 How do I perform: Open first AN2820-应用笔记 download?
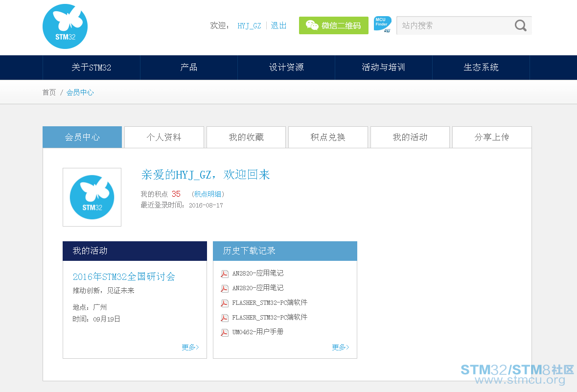257,273
